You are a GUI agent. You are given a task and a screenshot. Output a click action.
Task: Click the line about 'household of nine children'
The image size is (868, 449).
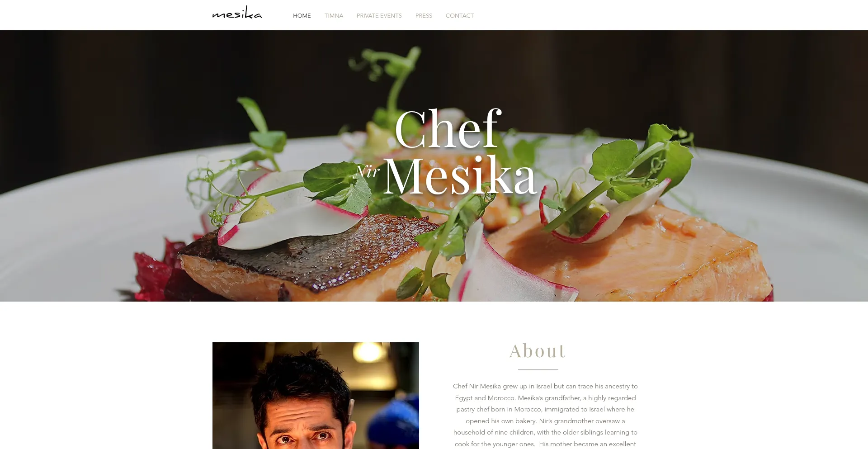(x=545, y=432)
